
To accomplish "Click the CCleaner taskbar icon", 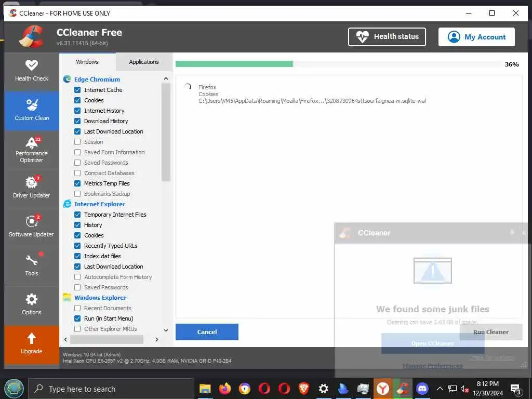I will [x=403, y=389].
